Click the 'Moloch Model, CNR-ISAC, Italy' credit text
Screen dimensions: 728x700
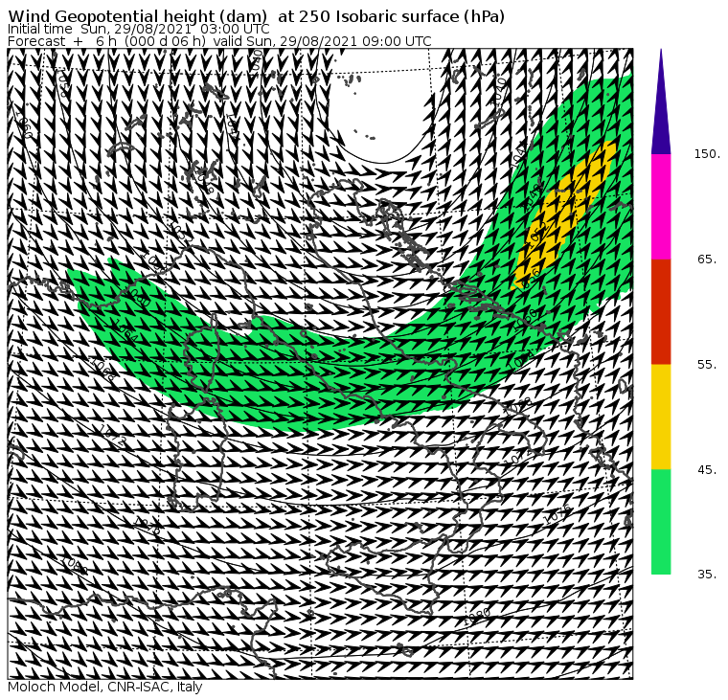click(105, 687)
